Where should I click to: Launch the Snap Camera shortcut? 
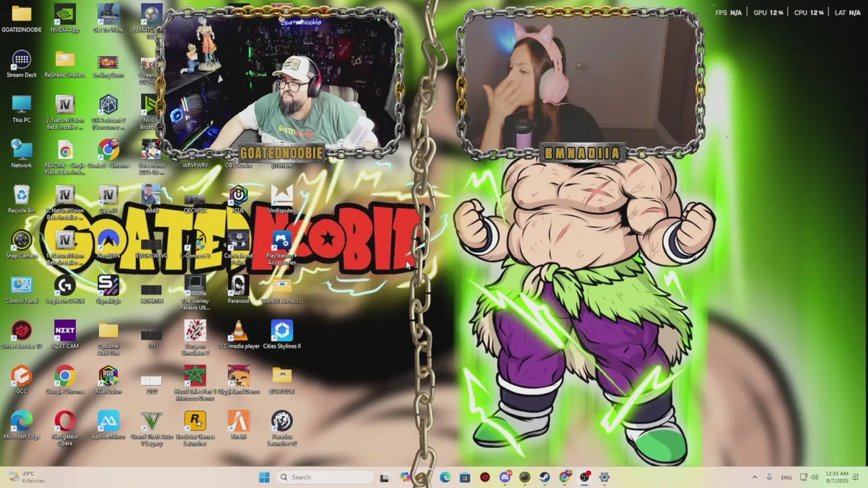[21, 244]
